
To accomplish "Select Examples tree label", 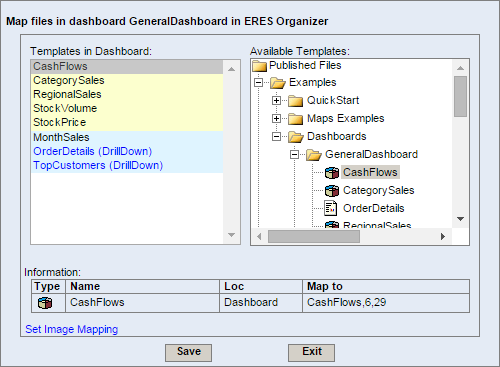I will tap(313, 82).
